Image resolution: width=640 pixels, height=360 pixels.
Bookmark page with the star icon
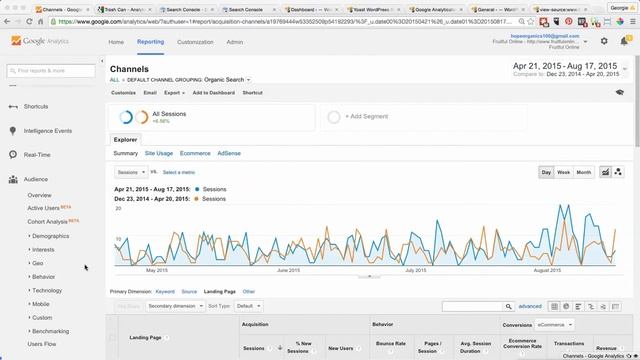(531, 21)
